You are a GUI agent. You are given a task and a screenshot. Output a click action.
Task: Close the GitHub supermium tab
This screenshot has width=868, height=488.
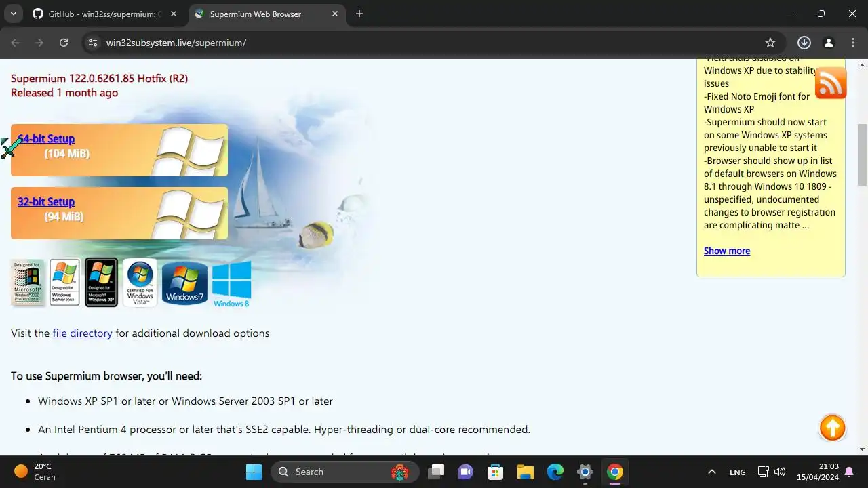[174, 14]
